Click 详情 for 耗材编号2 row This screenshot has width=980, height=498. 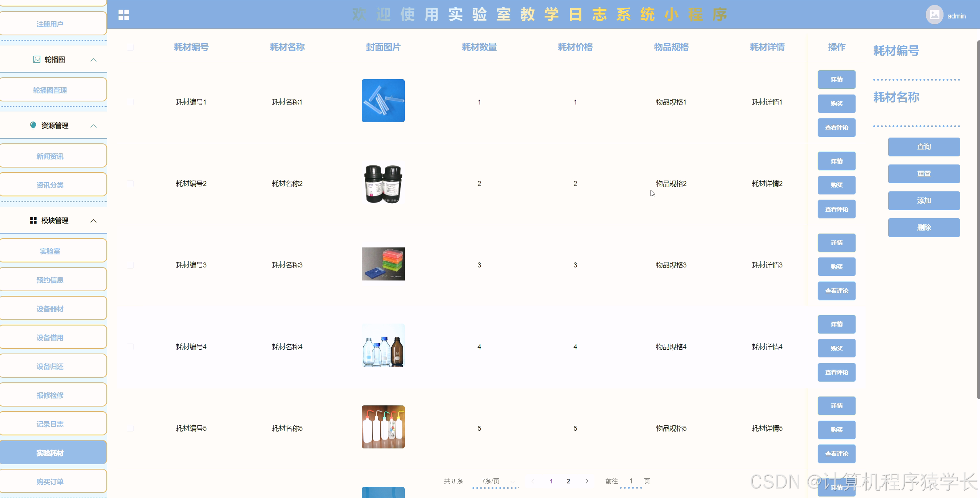pos(837,161)
